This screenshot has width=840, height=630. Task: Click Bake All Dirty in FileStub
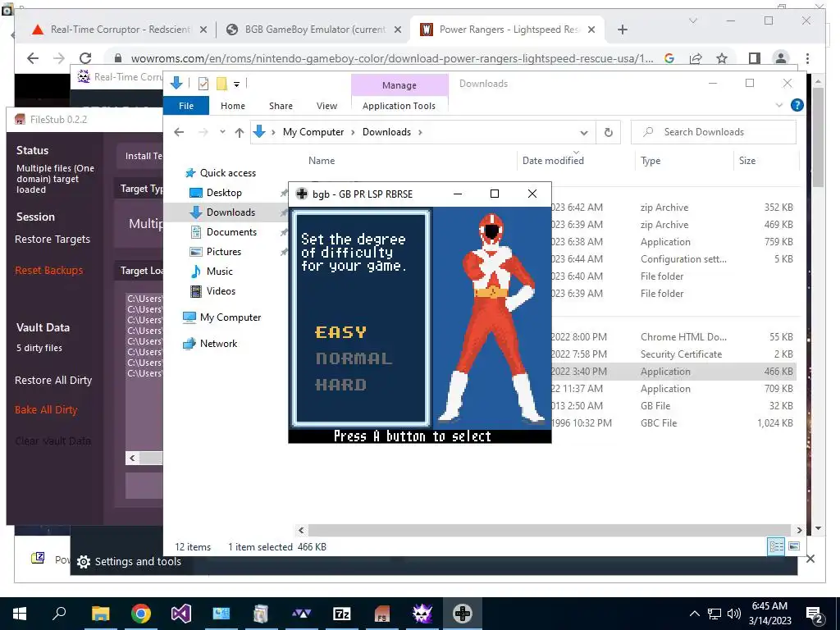tap(46, 409)
